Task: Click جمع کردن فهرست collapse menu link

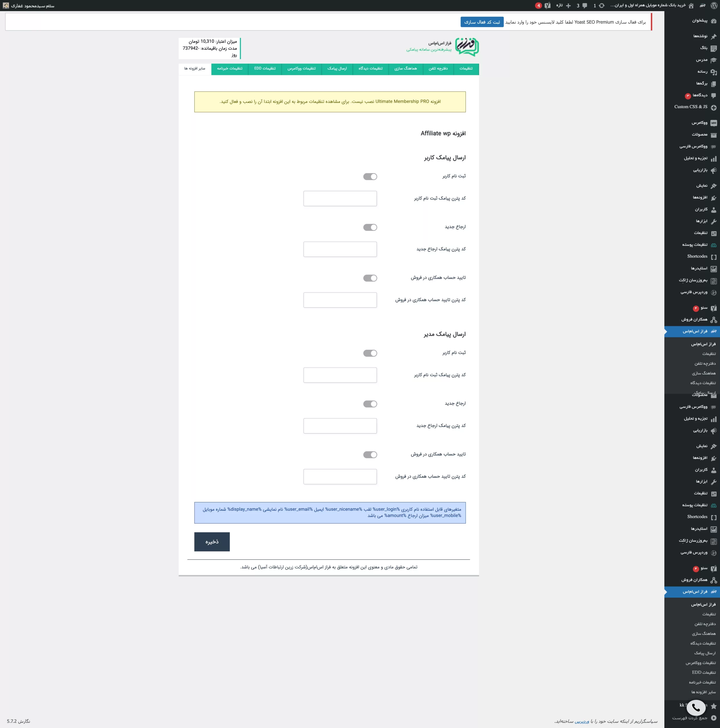Action: tap(690, 718)
